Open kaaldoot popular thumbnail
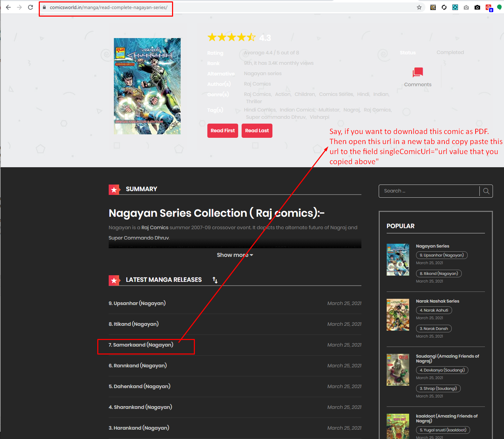 click(398, 426)
